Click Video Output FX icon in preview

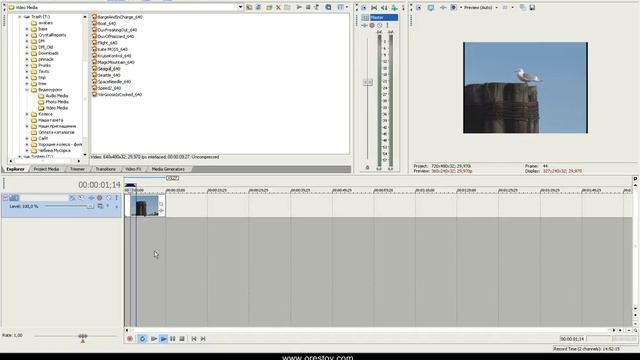click(x=443, y=7)
